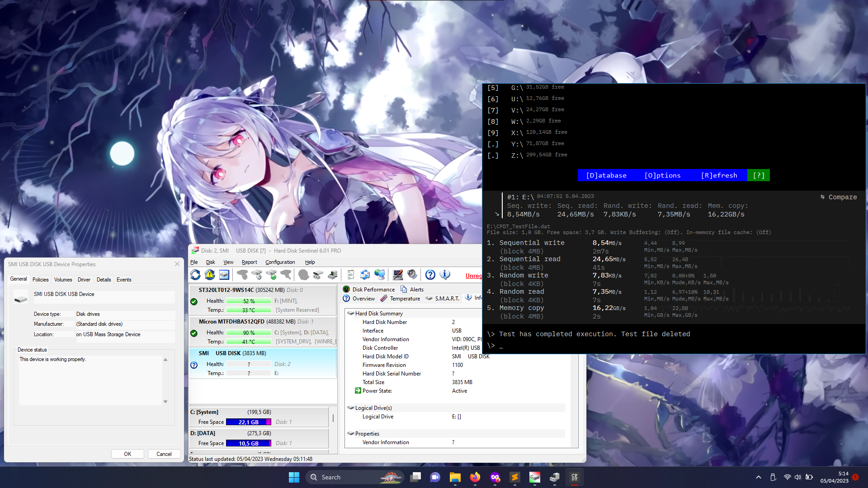Image resolution: width=868 pixels, height=488 pixels.
Task: Click the taskbar Search box
Action: [355, 477]
